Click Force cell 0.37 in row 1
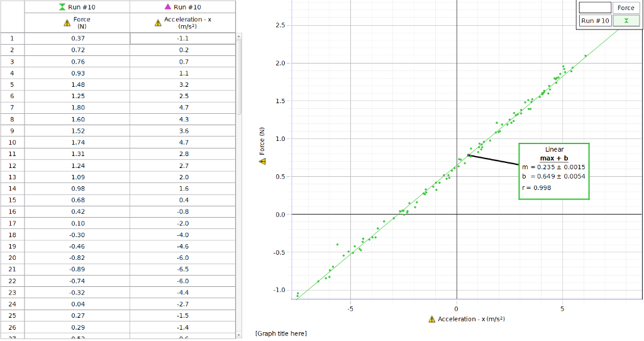This screenshot has height=341, width=644. (77, 38)
